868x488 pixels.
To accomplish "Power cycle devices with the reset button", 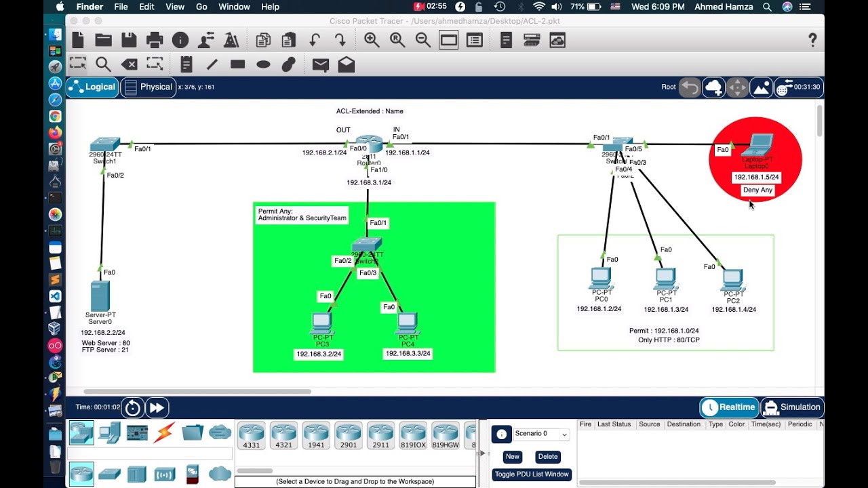I will tap(133, 407).
